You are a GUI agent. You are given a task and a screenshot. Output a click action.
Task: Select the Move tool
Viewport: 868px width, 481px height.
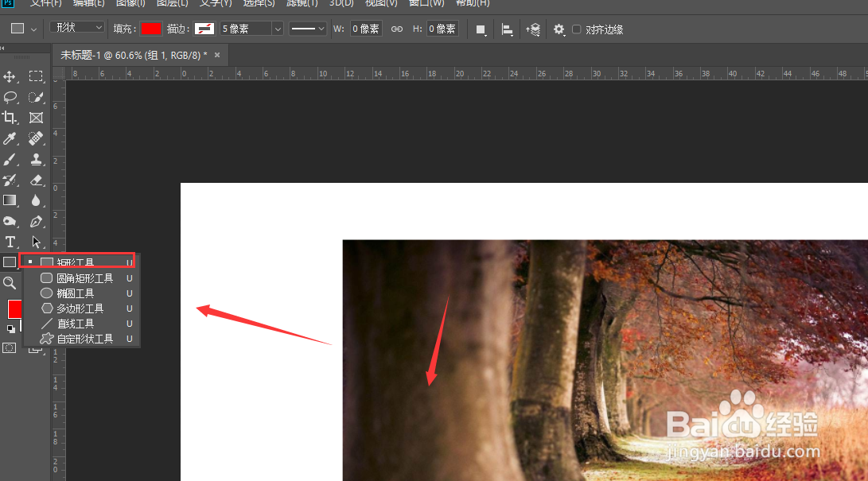coord(10,76)
